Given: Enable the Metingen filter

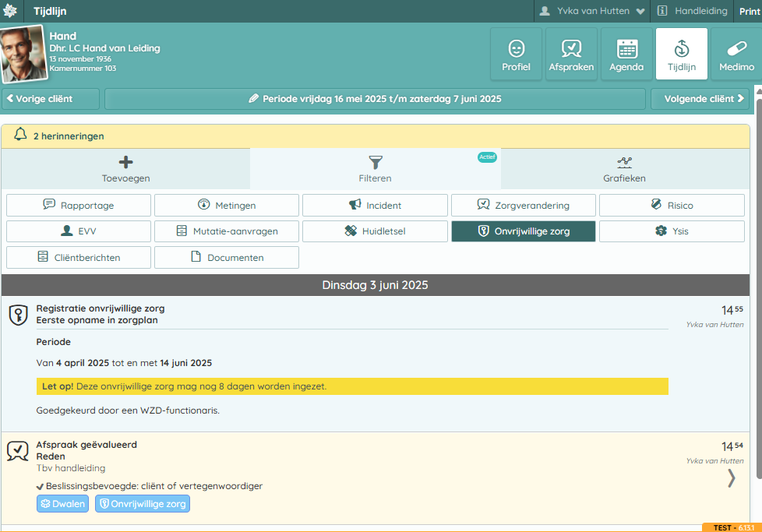Looking at the screenshot, I should click(226, 206).
